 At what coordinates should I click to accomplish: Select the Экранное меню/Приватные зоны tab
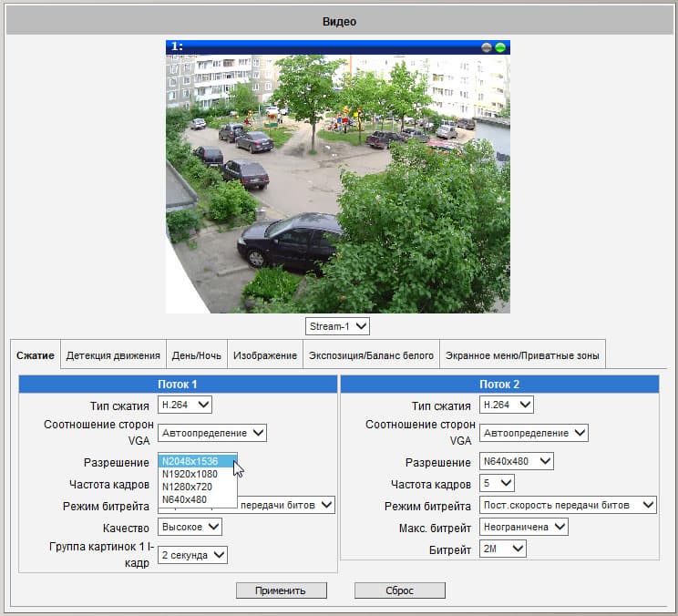click(x=523, y=355)
